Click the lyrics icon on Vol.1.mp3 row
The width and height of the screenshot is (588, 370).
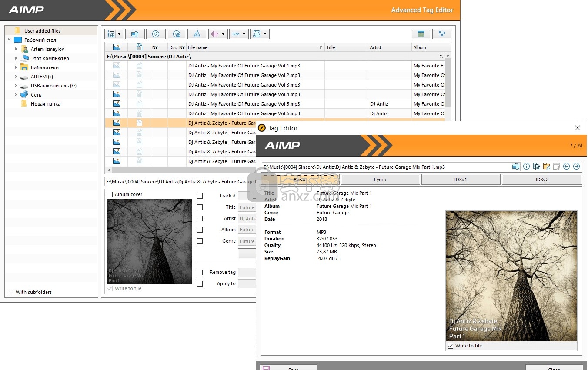point(139,65)
